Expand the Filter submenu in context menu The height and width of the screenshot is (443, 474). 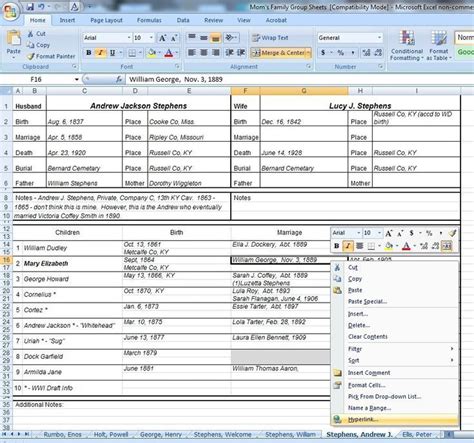point(395,349)
